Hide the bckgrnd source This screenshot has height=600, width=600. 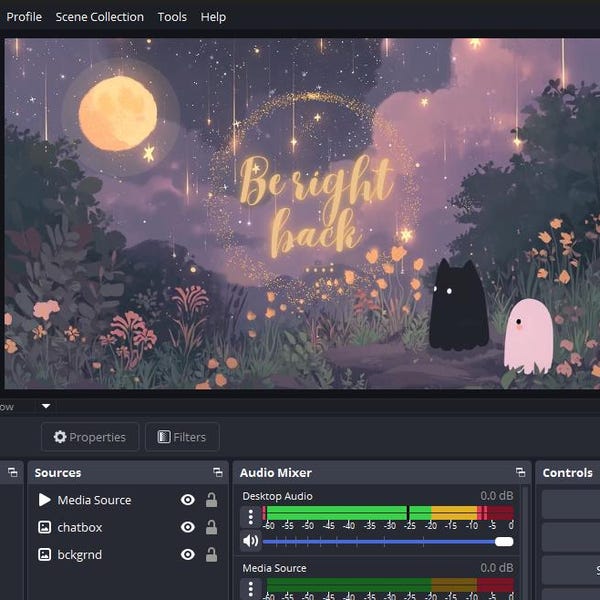coord(188,554)
